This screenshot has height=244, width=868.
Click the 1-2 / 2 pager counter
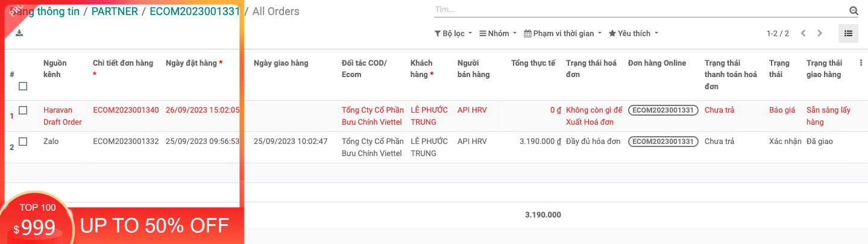click(x=778, y=33)
